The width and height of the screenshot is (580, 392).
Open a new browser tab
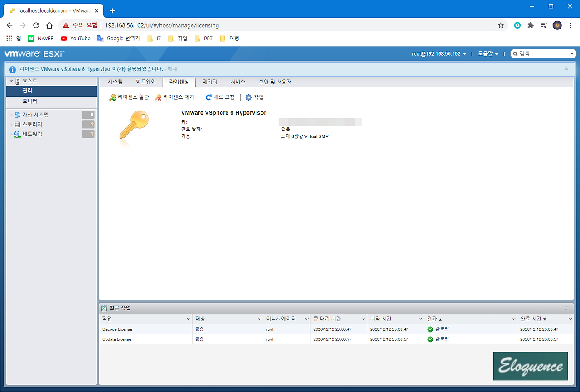(112, 11)
